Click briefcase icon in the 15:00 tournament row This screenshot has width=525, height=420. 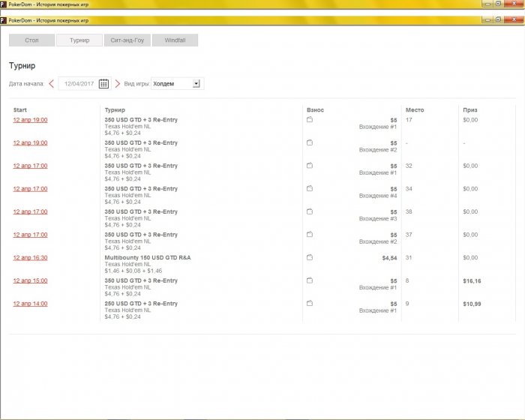[310, 280]
